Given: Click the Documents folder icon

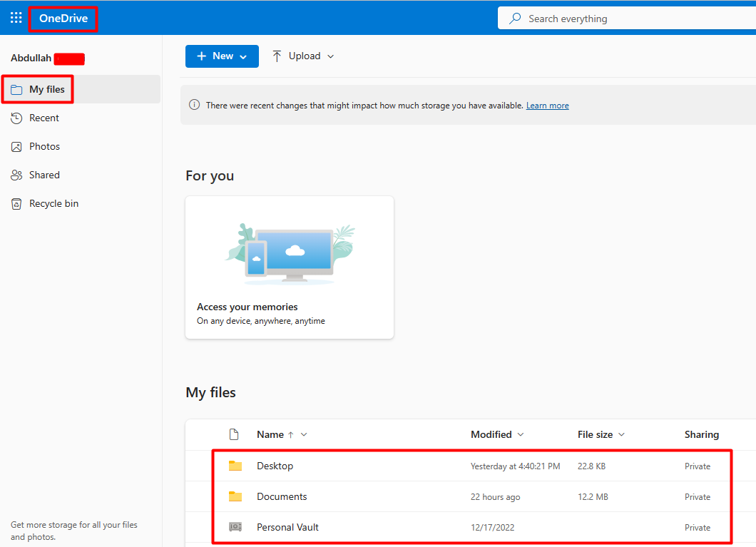Looking at the screenshot, I should (235, 496).
